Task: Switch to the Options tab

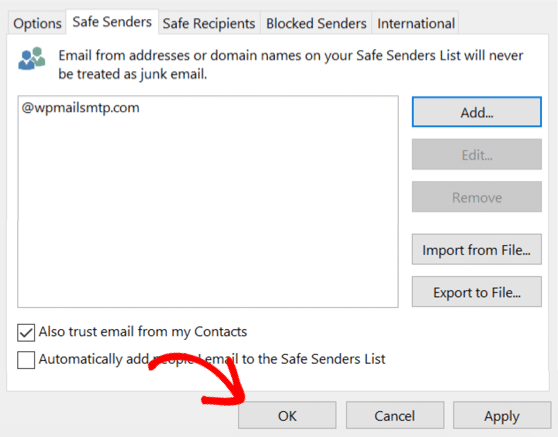Action: [x=37, y=23]
